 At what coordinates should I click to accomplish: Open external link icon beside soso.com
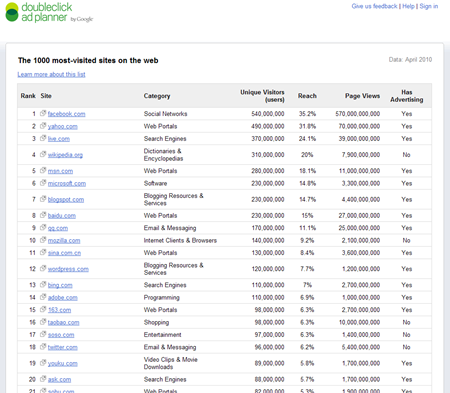tap(43, 334)
